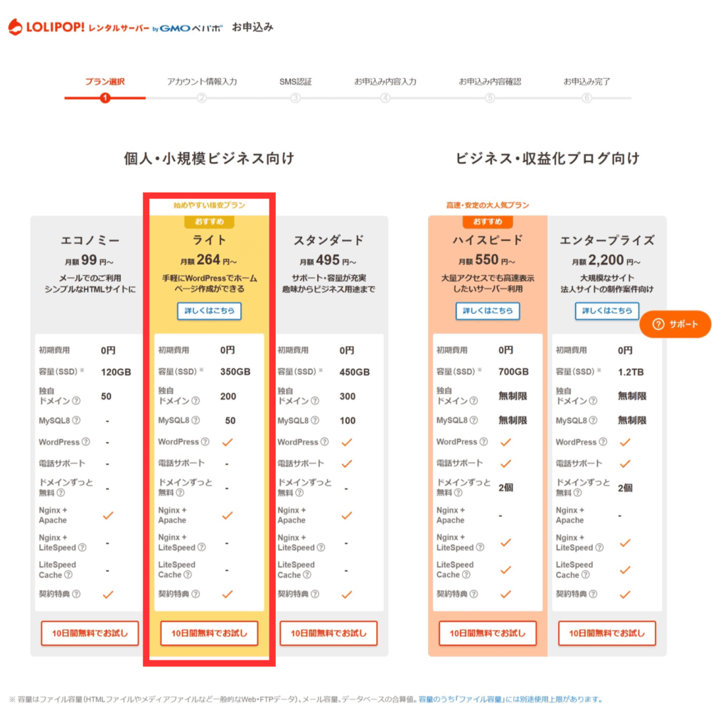Click the orange サポート floating button
Image resolution: width=723 pixels, height=728 pixels.
[x=675, y=324]
